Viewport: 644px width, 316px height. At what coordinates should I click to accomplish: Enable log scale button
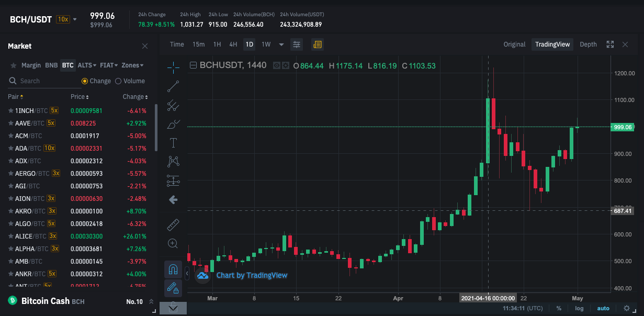(579, 309)
